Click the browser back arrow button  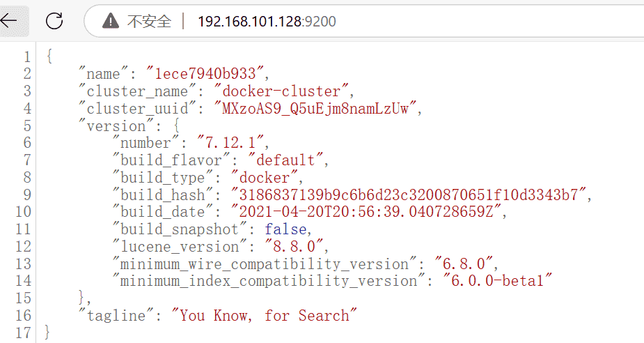point(10,21)
